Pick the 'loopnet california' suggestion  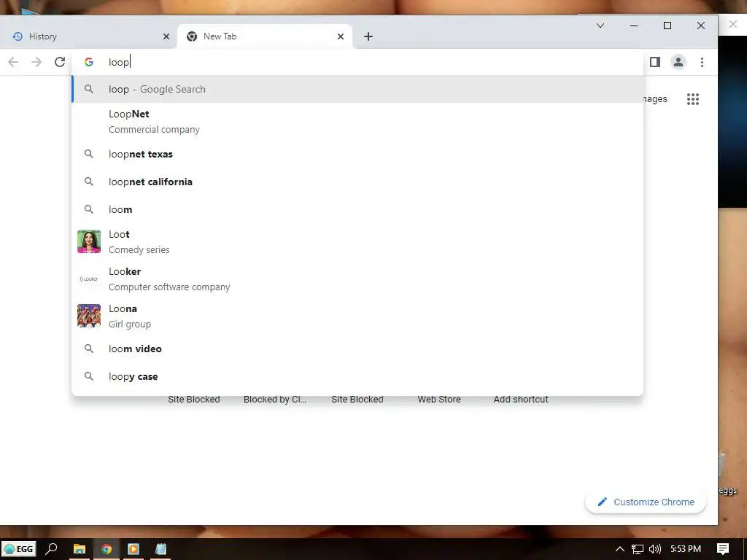tap(357, 182)
